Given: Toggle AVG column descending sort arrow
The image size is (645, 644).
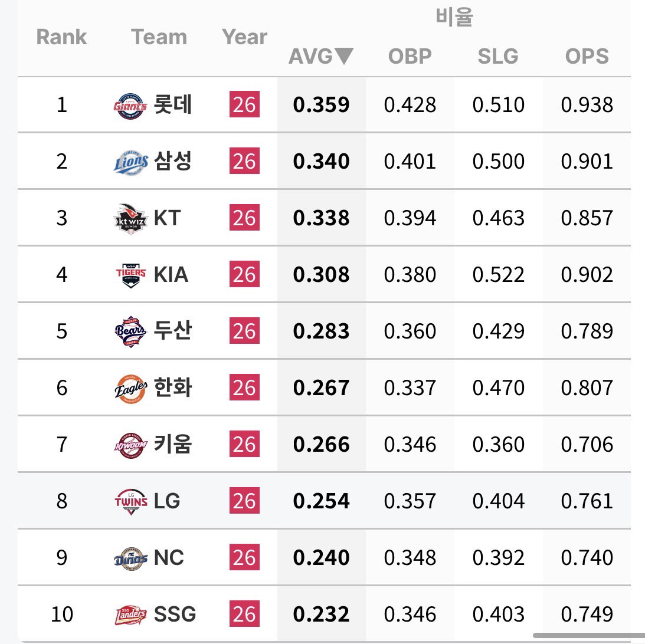Looking at the screenshot, I should [x=343, y=56].
